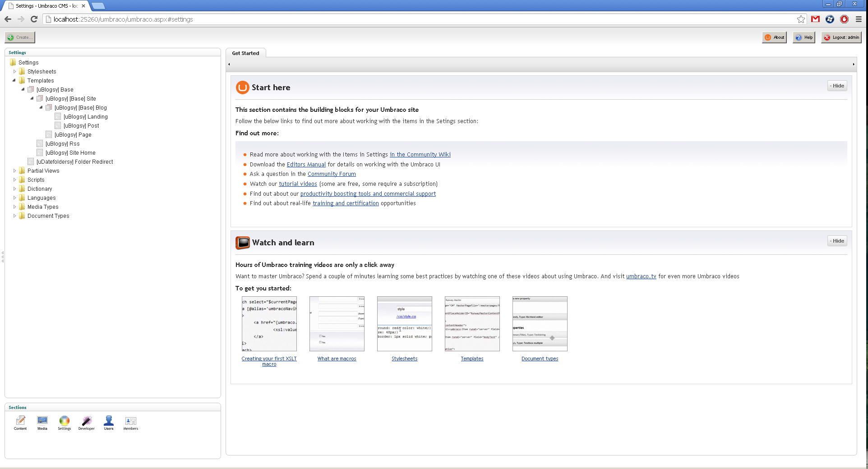The image size is (868, 469).
Task: Open the Settings section icon
Action: 65,423
